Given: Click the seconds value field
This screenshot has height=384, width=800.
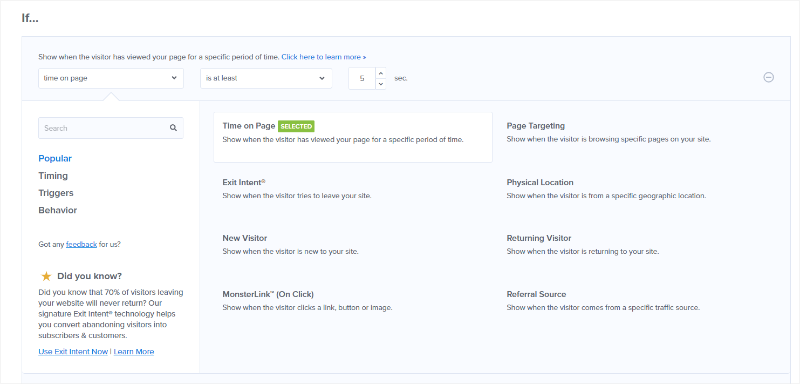Looking at the screenshot, I should click(x=362, y=79).
